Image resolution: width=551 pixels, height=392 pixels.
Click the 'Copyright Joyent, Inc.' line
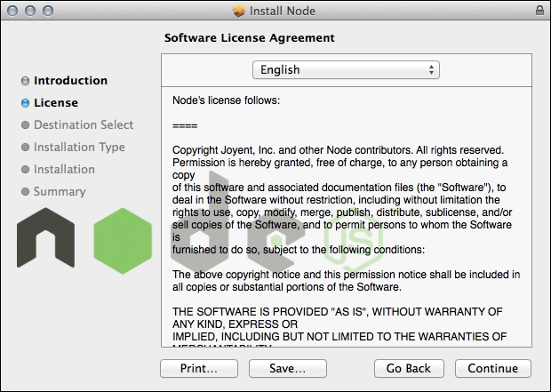pyautogui.click(x=338, y=150)
